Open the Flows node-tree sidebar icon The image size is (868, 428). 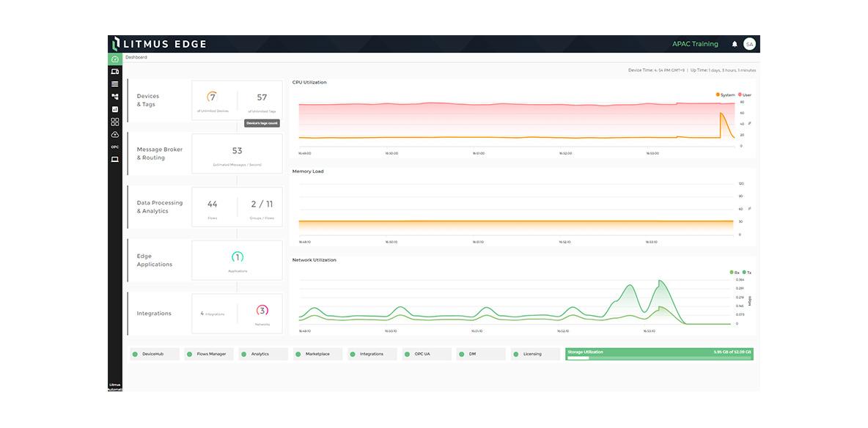coord(115,97)
